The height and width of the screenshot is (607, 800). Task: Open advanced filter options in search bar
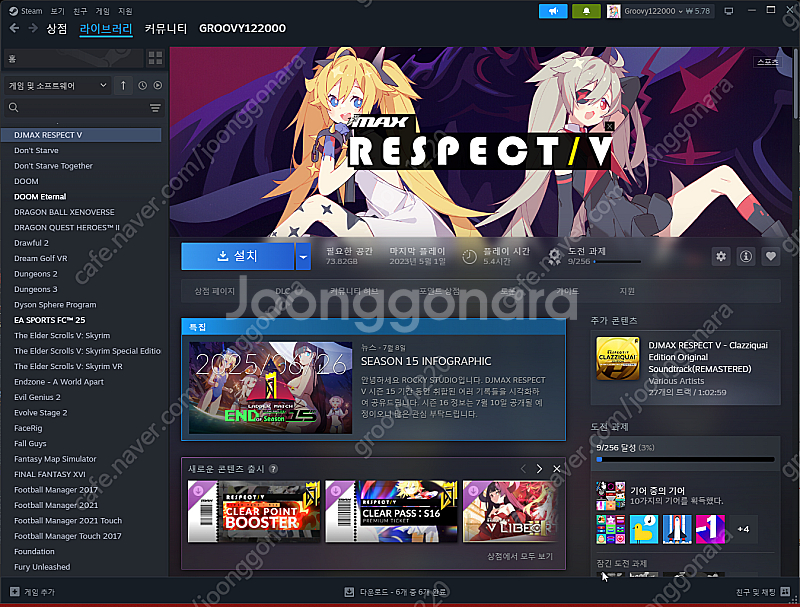click(x=155, y=108)
